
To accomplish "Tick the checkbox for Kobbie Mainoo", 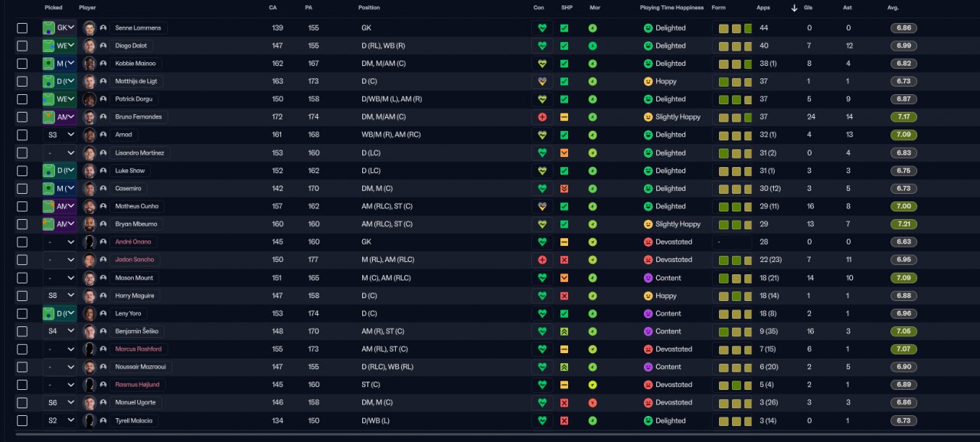I will click(x=22, y=64).
